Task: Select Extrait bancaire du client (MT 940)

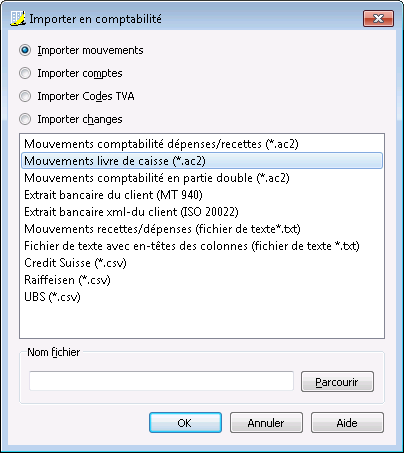Action: click(x=202, y=195)
